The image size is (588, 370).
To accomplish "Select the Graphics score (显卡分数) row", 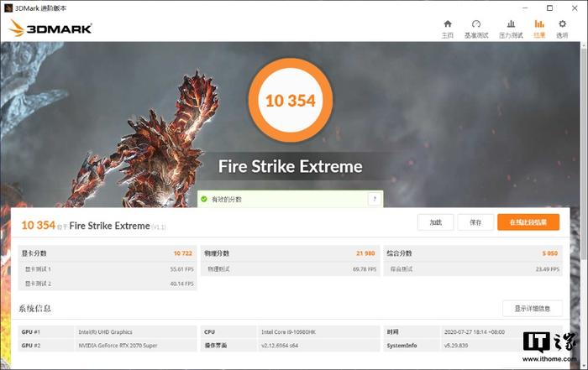I will point(108,253).
